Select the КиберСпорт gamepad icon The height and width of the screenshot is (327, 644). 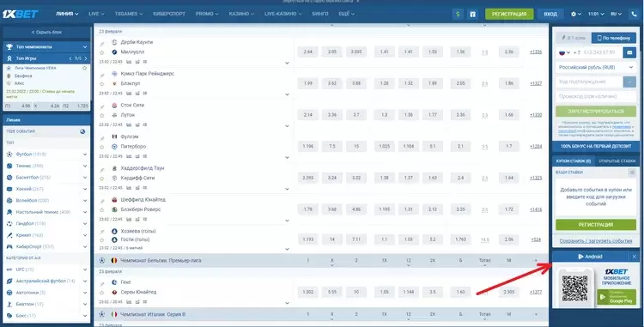[9, 246]
